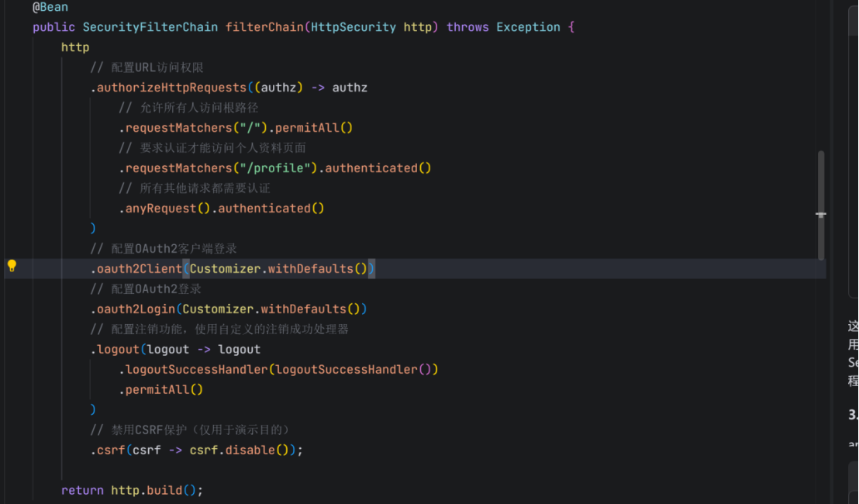Click csrf.disable() expression
The height and width of the screenshot is (504, 859).
(239, 450)
